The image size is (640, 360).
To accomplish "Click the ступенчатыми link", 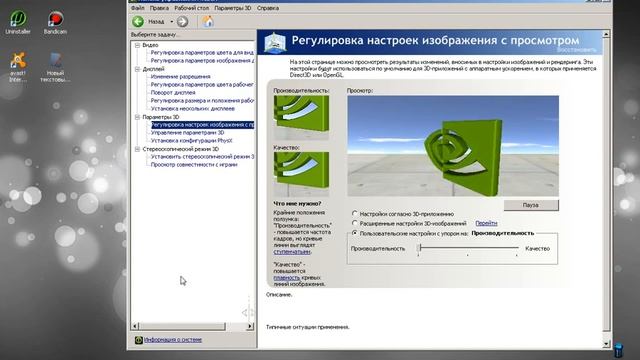I will 292,252.
